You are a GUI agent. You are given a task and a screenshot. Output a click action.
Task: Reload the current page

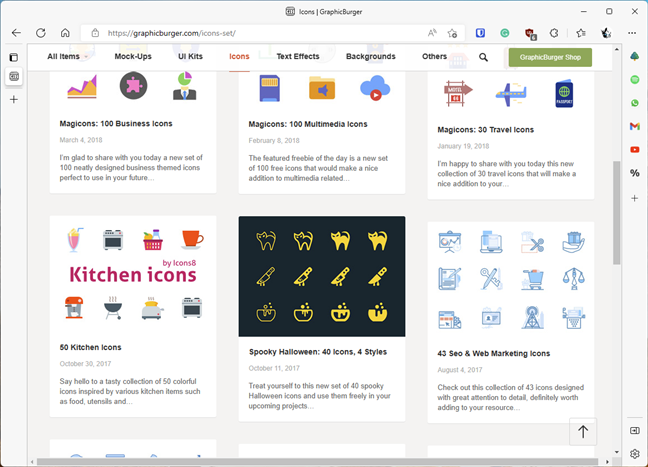(40, 33)
